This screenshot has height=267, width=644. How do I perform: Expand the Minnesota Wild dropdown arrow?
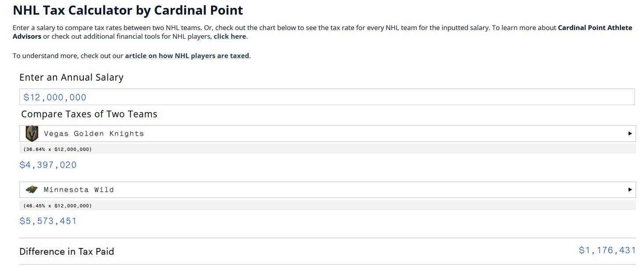pyautogui.click(x=630, y=189)
